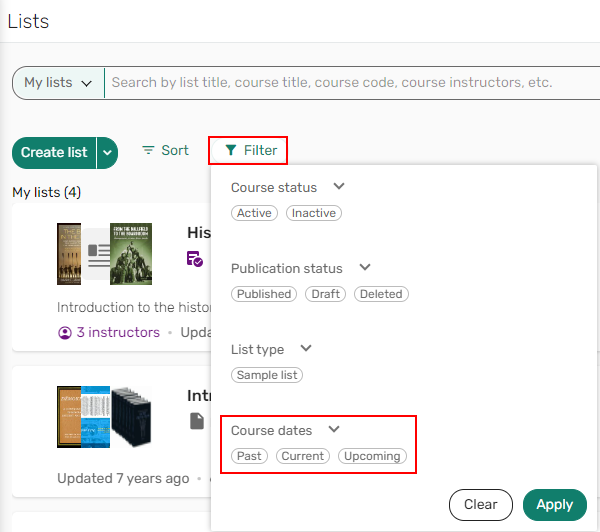Click the instructors person icon

pos(65,333)
